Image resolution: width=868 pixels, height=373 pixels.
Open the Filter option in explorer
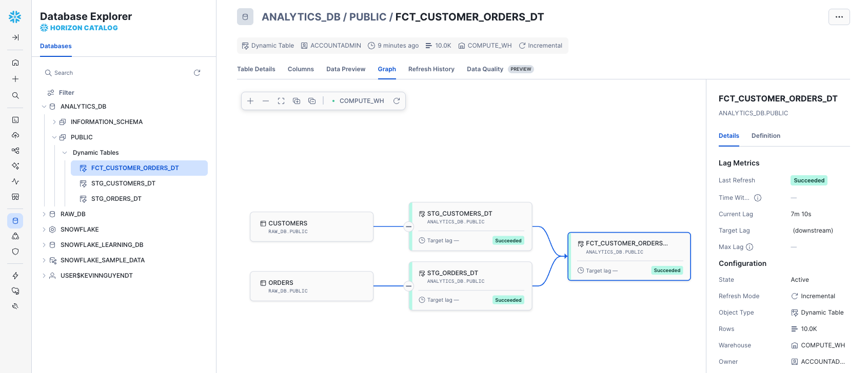click(66, 93)
